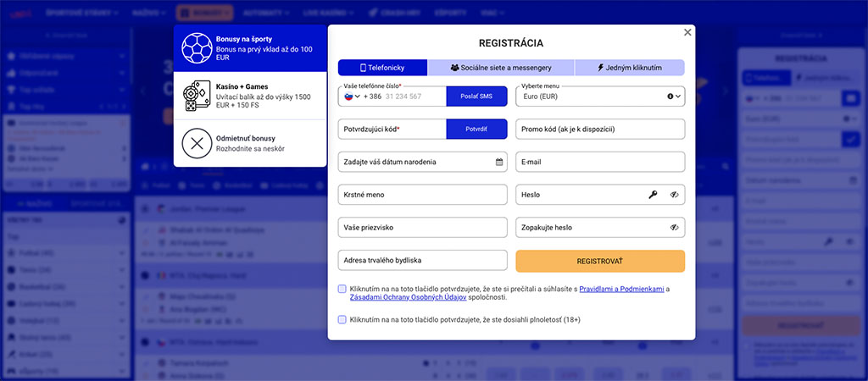
Task: Open the date of birth calendar icon
Action: (498, 162)
